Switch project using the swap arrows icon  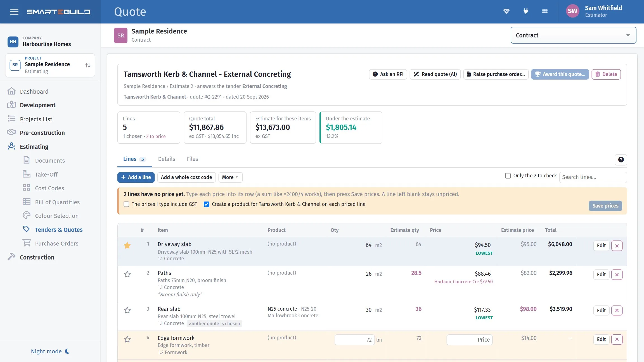tap(88, 65)
